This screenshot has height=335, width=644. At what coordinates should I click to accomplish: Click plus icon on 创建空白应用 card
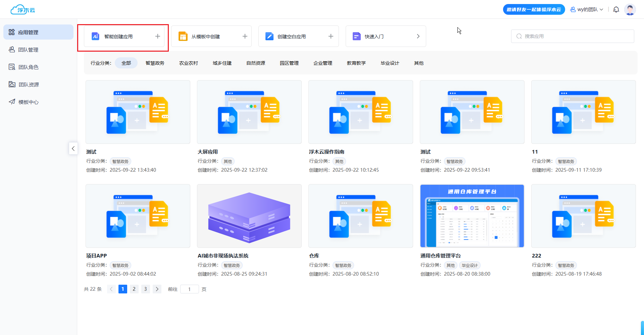[331, 36]
